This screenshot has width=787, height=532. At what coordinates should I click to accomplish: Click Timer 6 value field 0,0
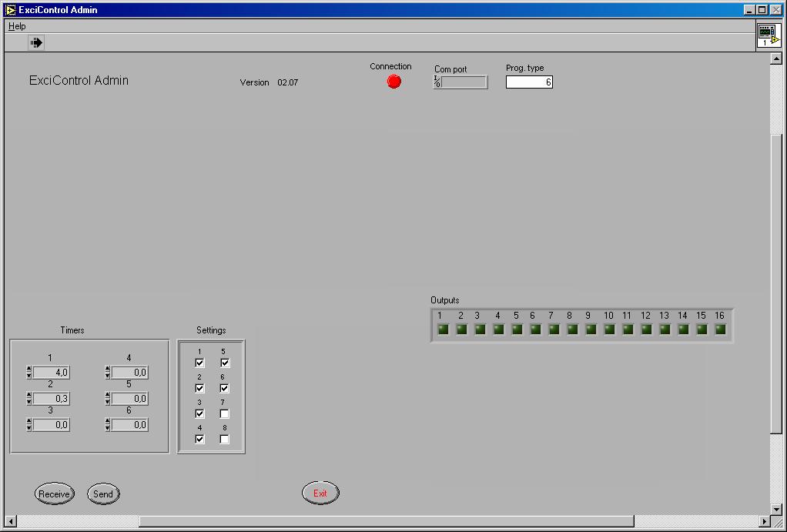pyautogui.click(x=129, y=424)
